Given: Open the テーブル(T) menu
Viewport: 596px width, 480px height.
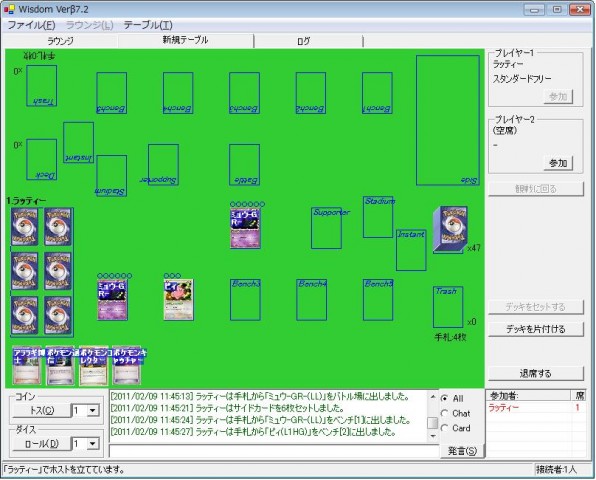Looking at the screenshot, I should (148, 25).
